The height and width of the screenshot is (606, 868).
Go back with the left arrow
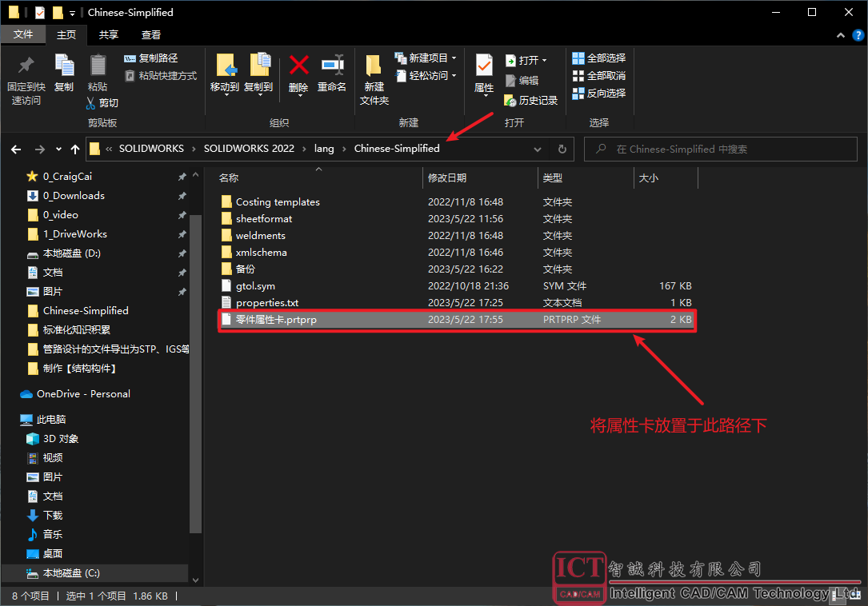16,149
